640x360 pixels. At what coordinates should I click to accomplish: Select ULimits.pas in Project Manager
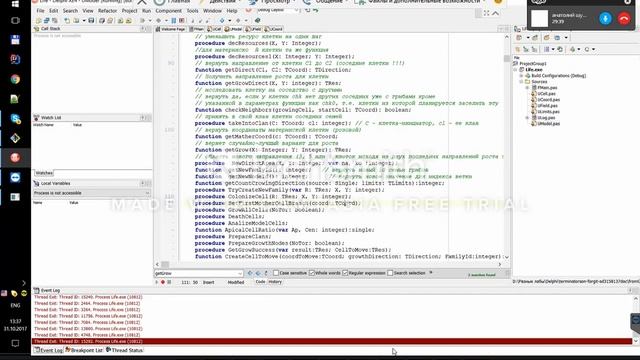coord(548,111)
